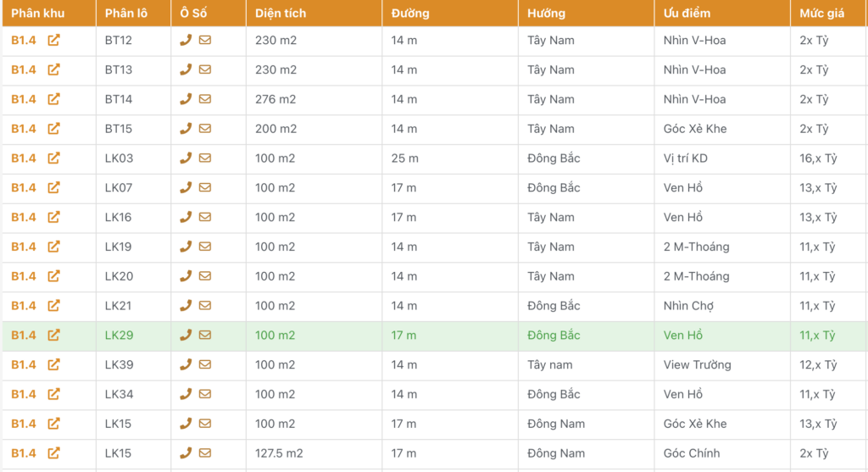Viewport: 868px width, 472px height.
Task: Select the highlighted LK29 lot cell
Action: 120,336
